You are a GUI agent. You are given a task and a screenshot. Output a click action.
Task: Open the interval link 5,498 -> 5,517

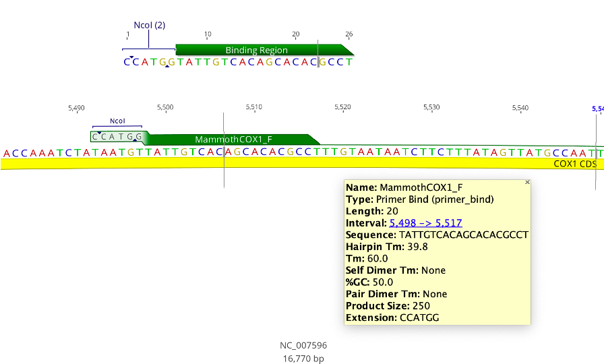point(425,223)
